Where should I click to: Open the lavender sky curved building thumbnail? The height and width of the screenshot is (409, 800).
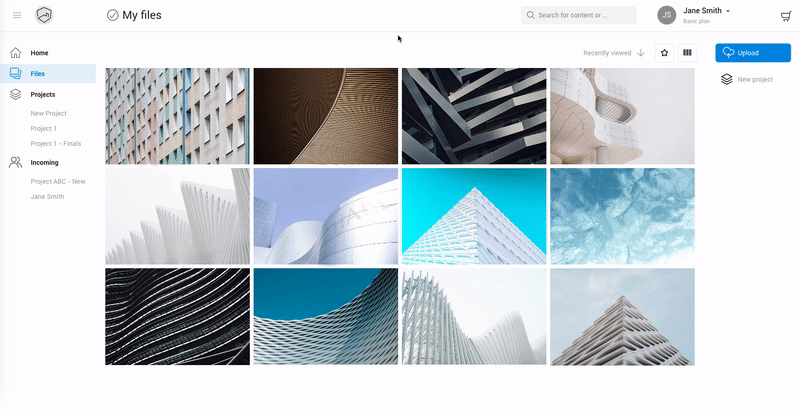[326, 216]
